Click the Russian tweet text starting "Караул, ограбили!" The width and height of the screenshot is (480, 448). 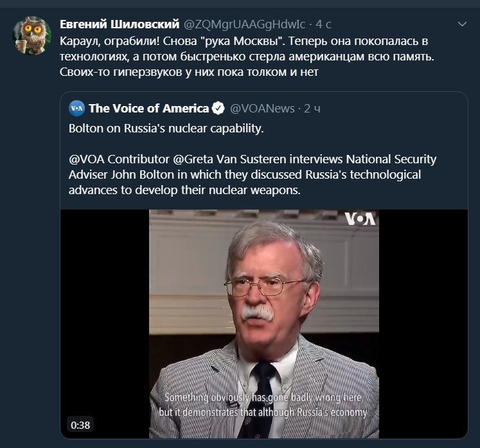coord(244,41)
